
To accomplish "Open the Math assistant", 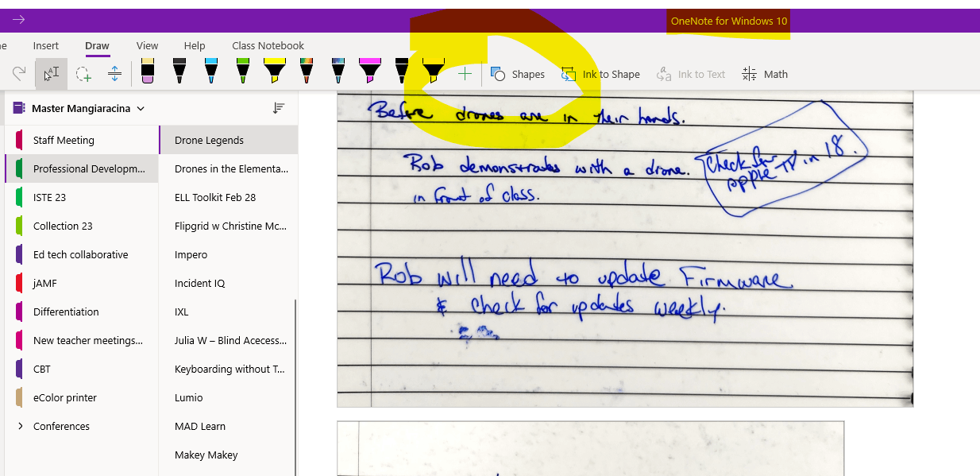I will (765, 74).
